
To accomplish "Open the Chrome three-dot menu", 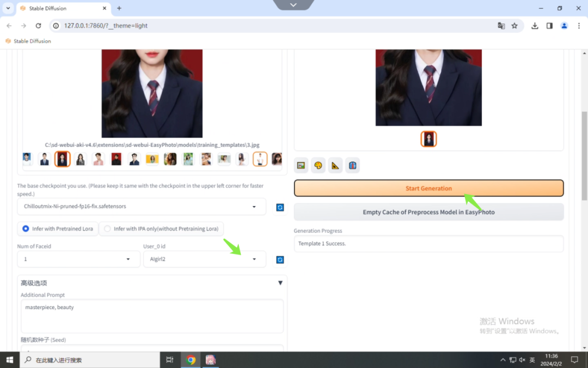I will (x=579, y=26).
